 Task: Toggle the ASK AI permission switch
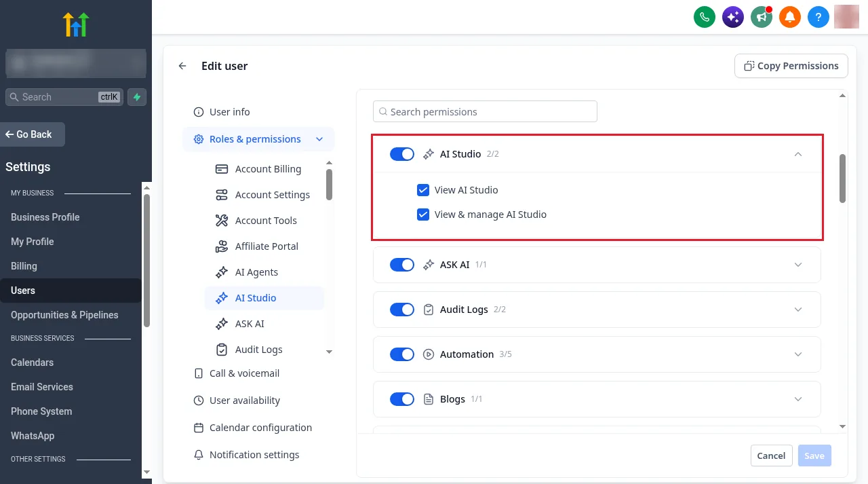[x=402, y=265]
